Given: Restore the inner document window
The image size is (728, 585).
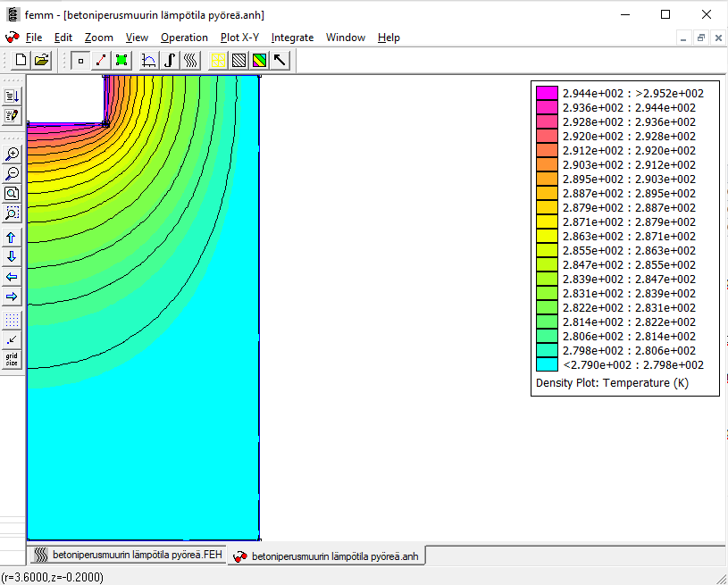Looking at the screenshot, I should (x=701, y=38).
